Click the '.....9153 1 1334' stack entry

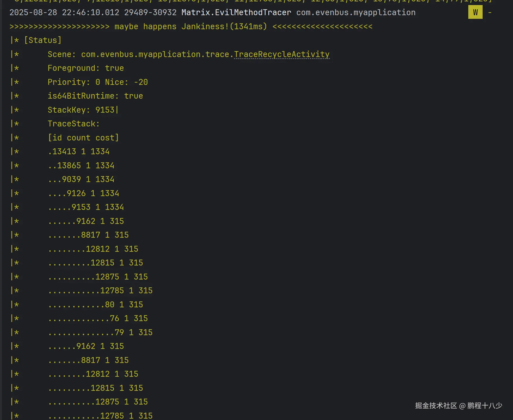pyautogui.click(x=86, y=207)
